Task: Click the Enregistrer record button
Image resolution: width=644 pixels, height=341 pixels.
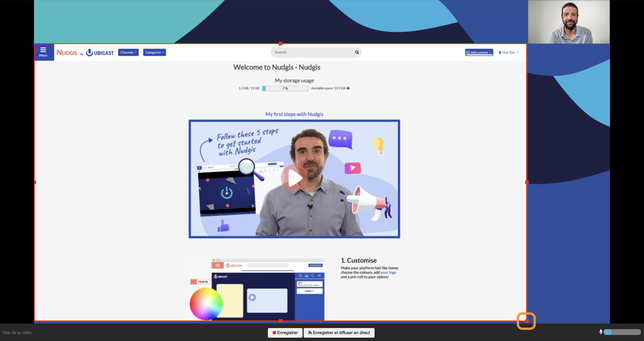Action: 285,333
